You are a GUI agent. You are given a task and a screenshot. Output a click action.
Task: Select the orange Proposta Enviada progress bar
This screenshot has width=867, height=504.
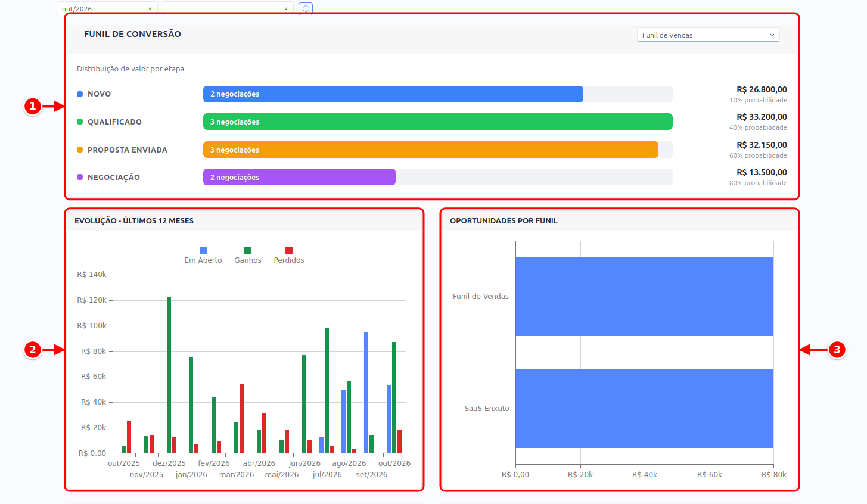(x=431, y=150)
